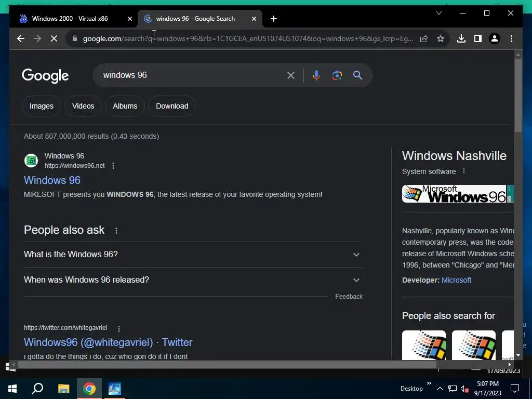
Task: Expand "What is the Windows 96?" question
Action: point(193,255)
